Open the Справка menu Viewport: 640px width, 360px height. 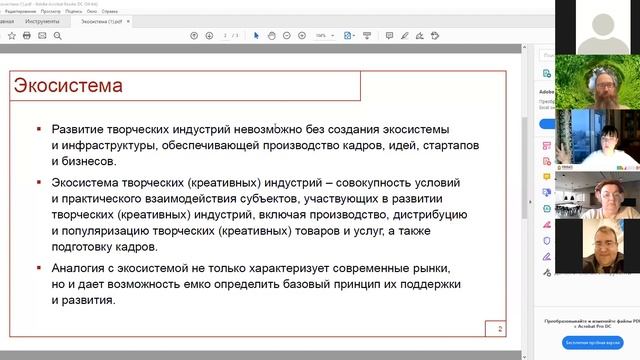tap(110, 11)
